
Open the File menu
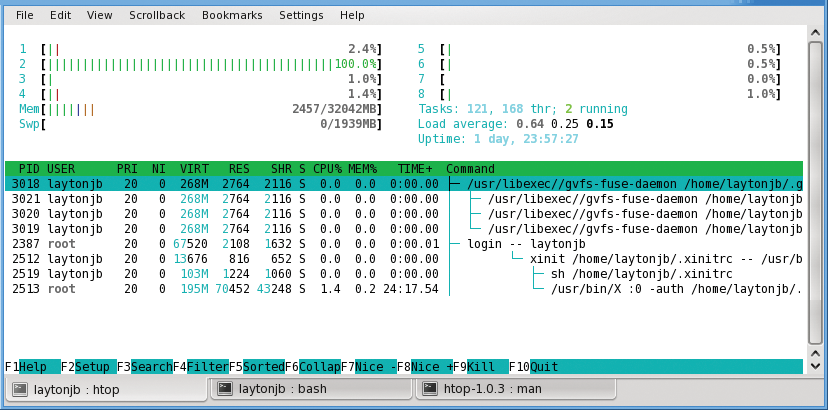point(24,15)
